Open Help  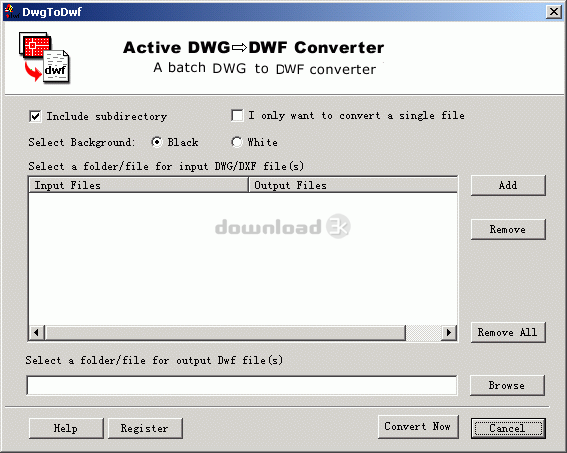pos(66,428)
